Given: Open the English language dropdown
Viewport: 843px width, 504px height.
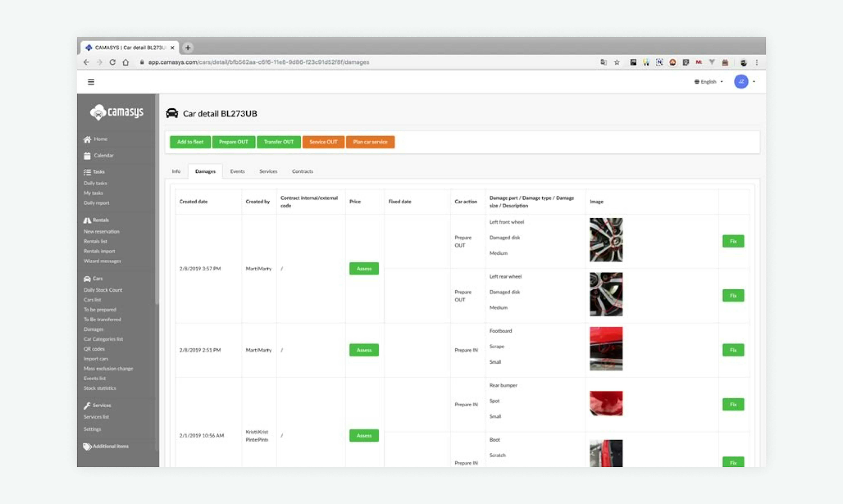Looking at the screenshot, I should click(709, 82).
